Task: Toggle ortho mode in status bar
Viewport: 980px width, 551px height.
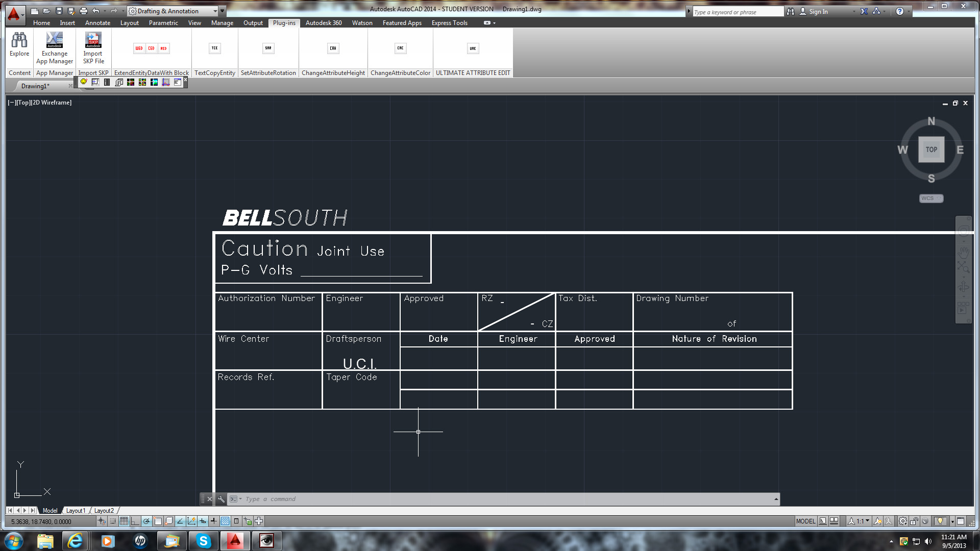Action: click(x=135, y=521)
